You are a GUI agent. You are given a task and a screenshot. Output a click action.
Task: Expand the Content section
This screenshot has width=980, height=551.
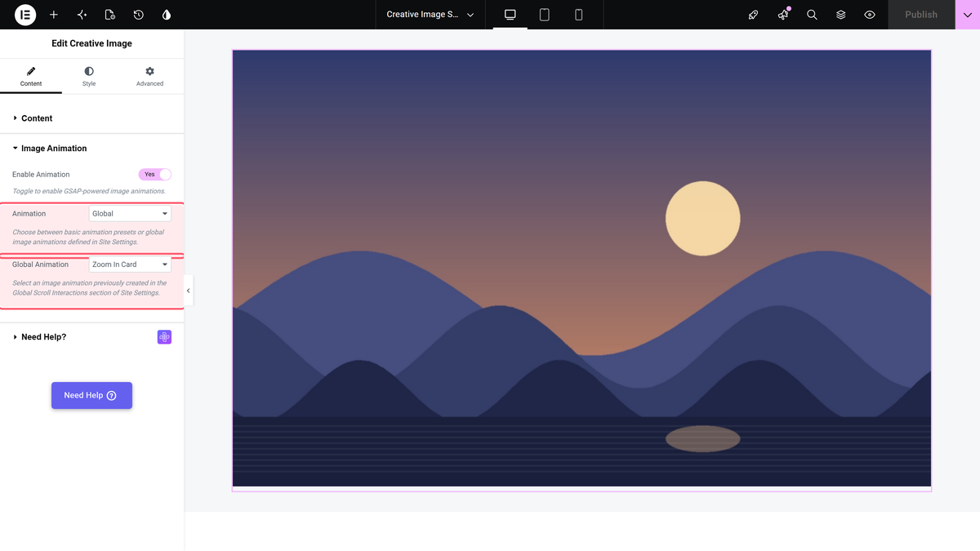pyautogui.click(x=91, y=118)
